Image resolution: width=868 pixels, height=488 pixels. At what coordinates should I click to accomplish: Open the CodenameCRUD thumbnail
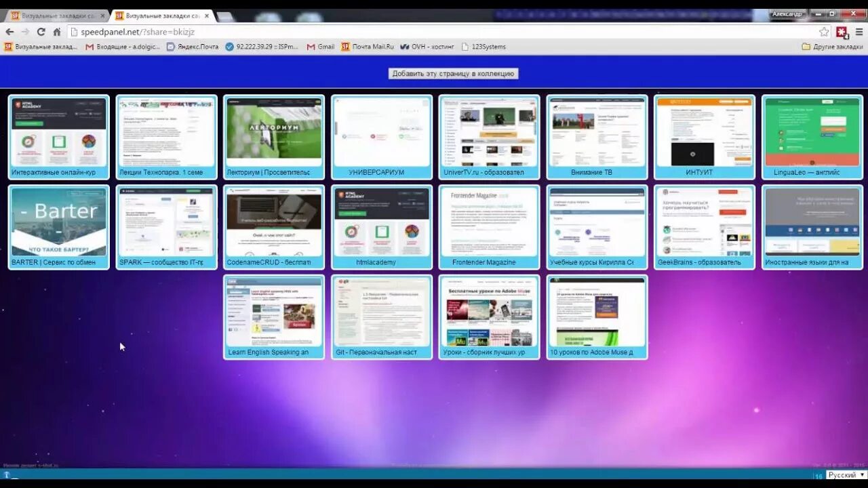(274, 227)
